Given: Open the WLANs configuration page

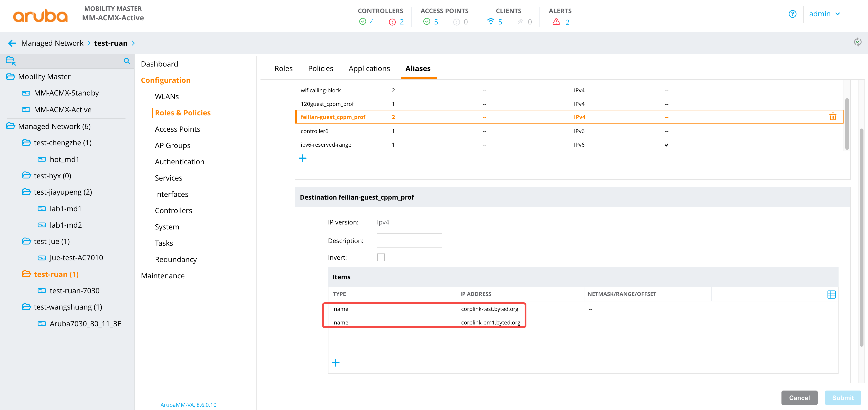Looking at the screenshot, I should (167, 97).
